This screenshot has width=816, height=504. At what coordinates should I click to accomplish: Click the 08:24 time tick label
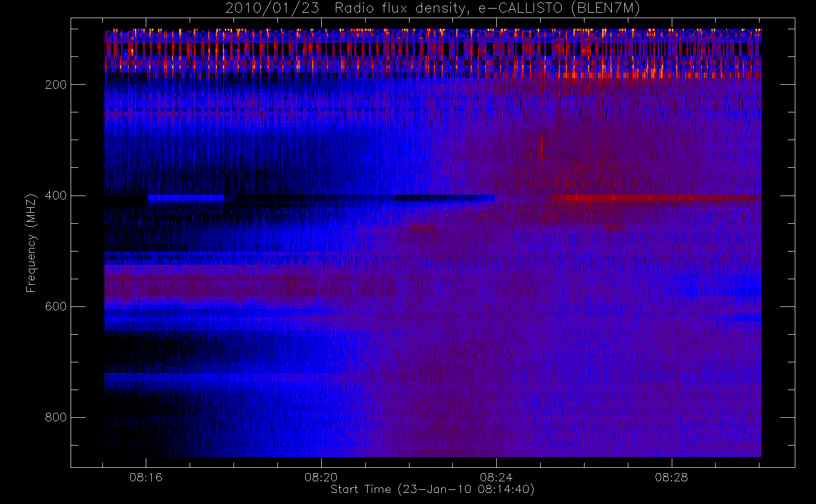[496, 477]
